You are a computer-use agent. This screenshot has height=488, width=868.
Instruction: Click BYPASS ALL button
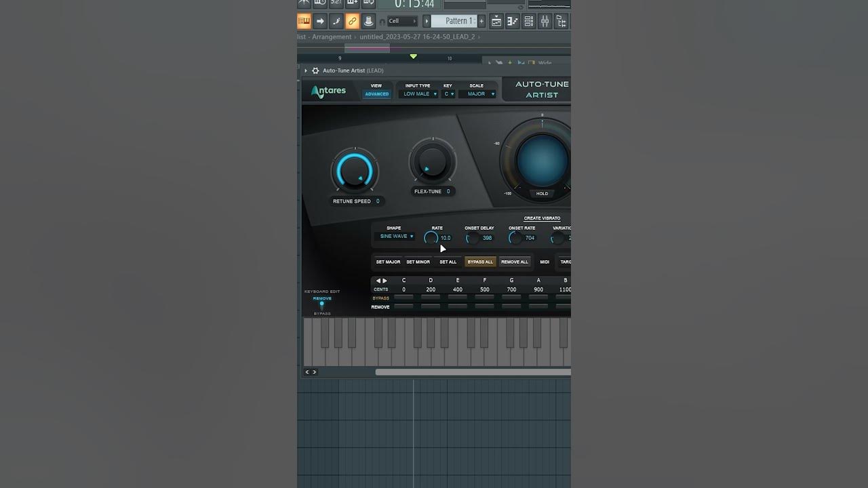[x=480, y=262]
